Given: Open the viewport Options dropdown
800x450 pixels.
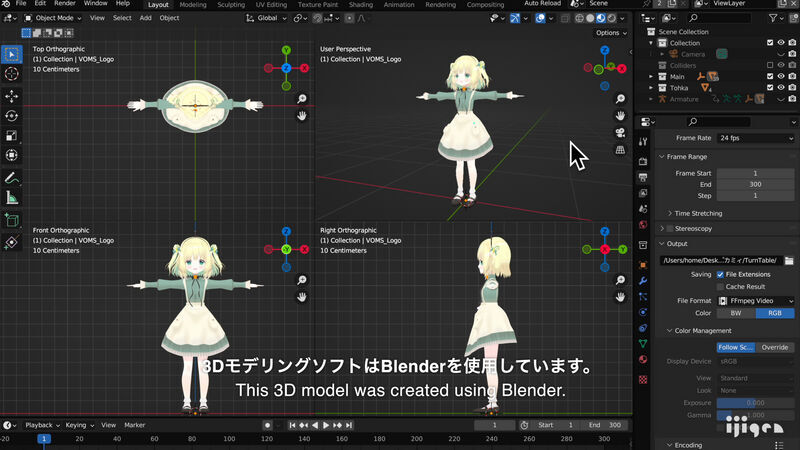Looking at the screenshot, I should coord(611,33).
